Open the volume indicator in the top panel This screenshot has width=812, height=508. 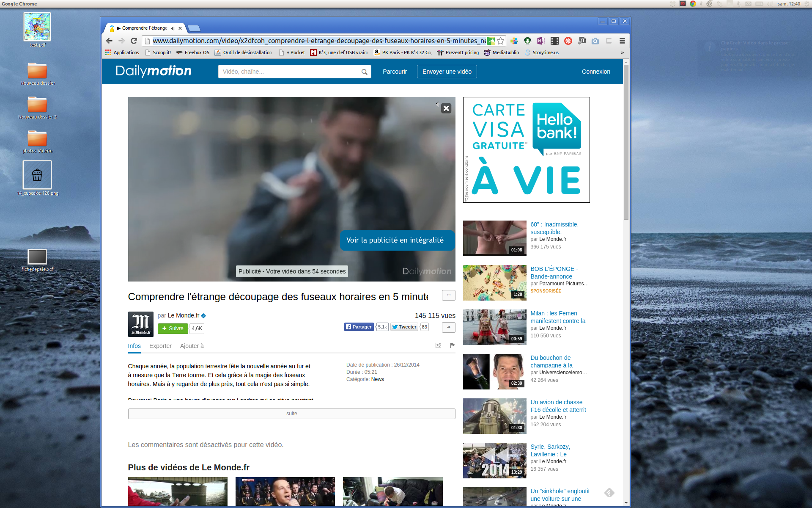(770, 4)
